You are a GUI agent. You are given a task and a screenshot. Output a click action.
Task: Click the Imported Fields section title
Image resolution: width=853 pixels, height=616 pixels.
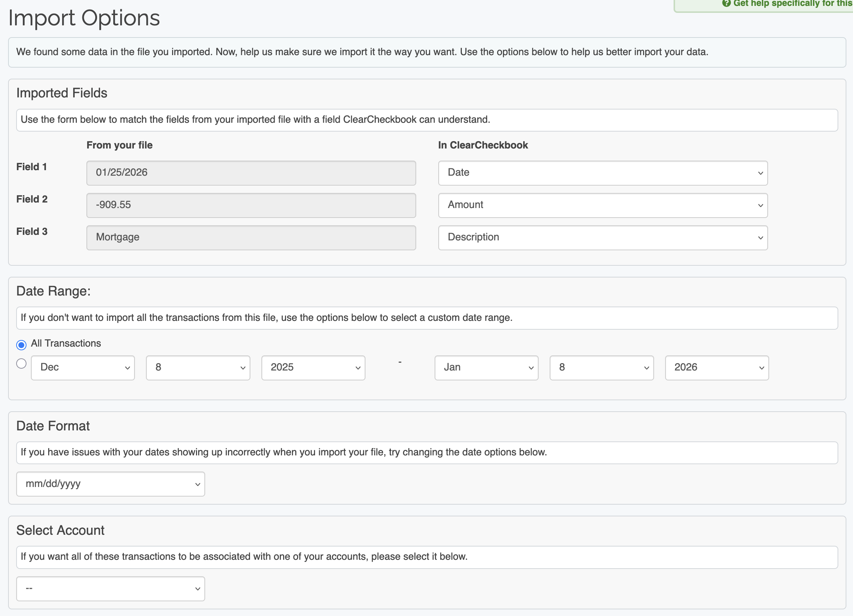tap(62, 93)
